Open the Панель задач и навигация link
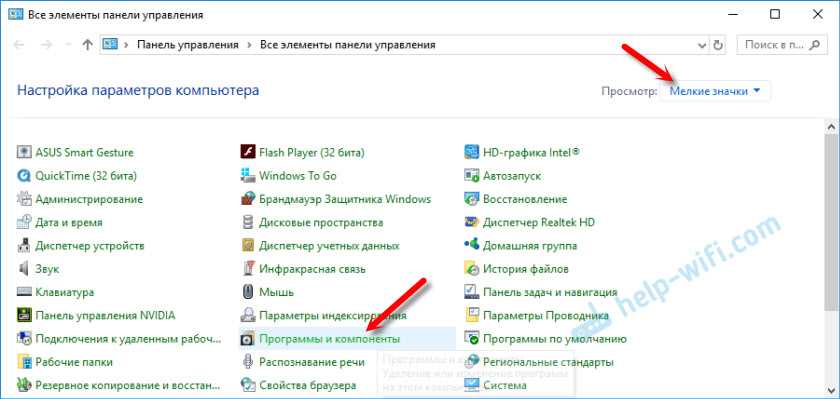The image size is (840, 399). (550, 292)
